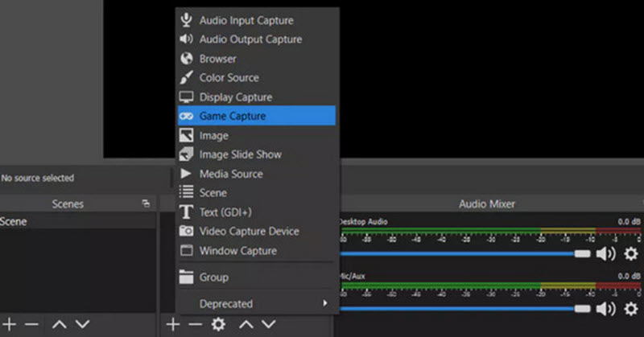
Task: Click the camera icon for Video Capture Device
Action: click(x=187, y=231)
